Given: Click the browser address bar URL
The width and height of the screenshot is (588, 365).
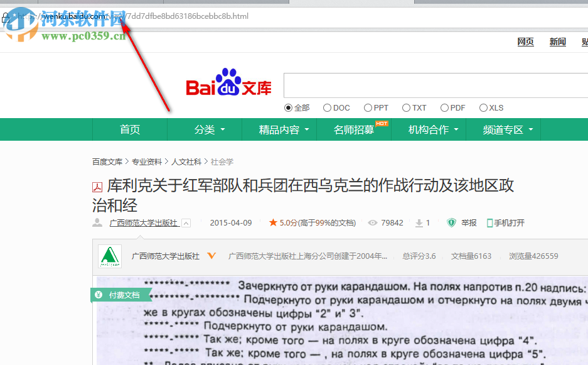Looking at the screenshot, I should (133, 16).
